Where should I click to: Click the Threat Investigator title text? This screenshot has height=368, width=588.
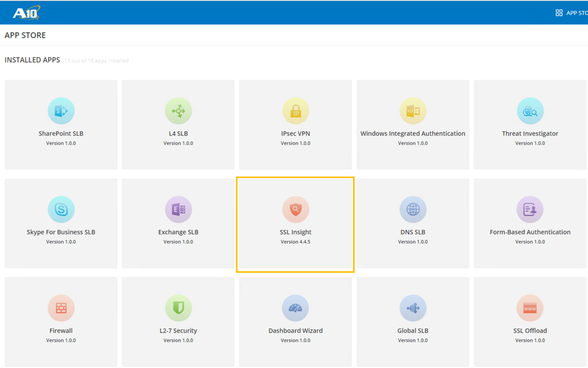530,133
